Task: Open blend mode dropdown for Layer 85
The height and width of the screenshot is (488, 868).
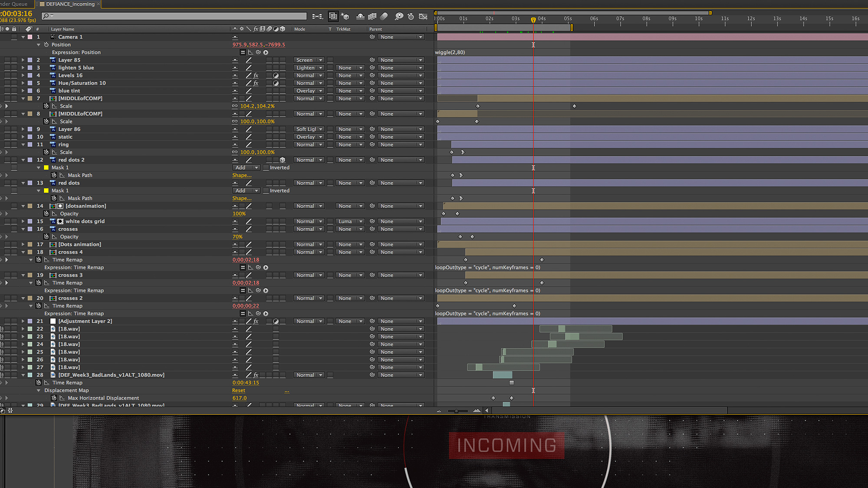Action: 309,60
